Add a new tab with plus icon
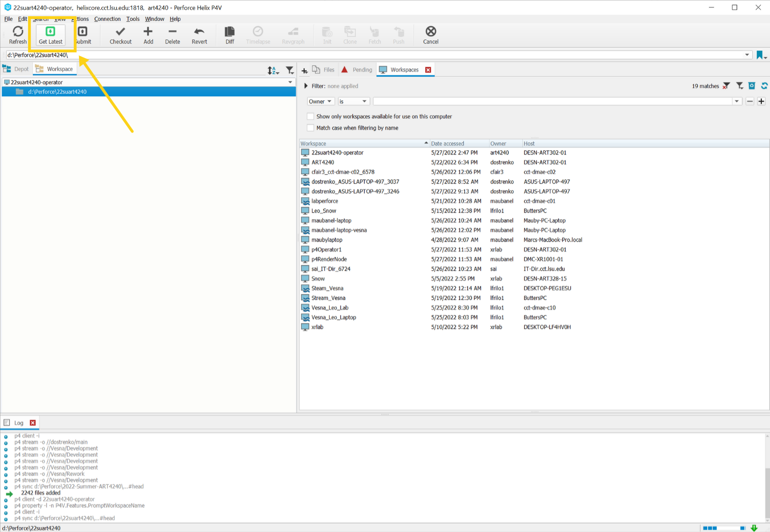Screen dimensions: 770x532 tap(304, 70)
